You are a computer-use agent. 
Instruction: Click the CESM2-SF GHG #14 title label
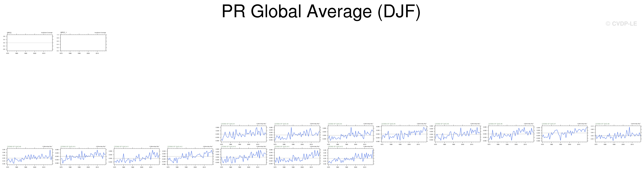282,147
